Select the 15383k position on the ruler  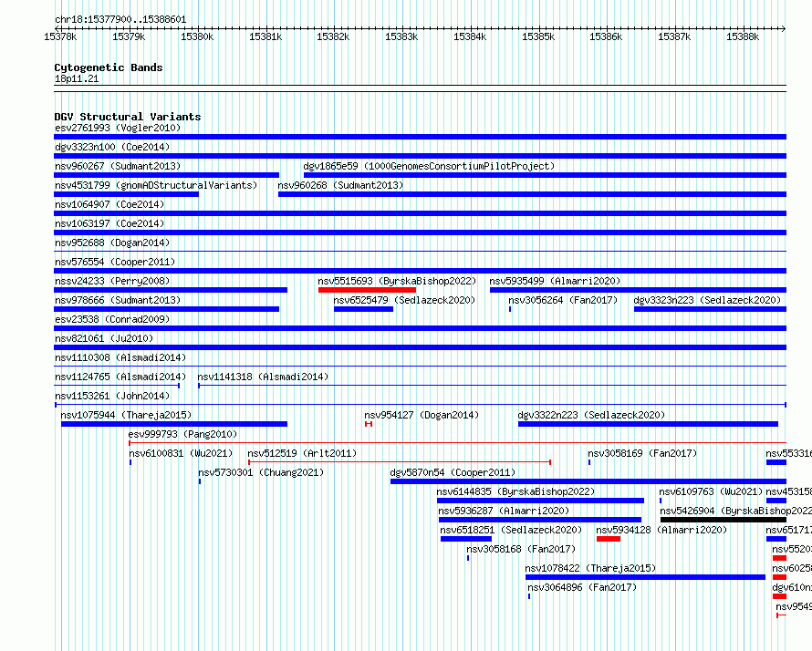tap(401, 36)
